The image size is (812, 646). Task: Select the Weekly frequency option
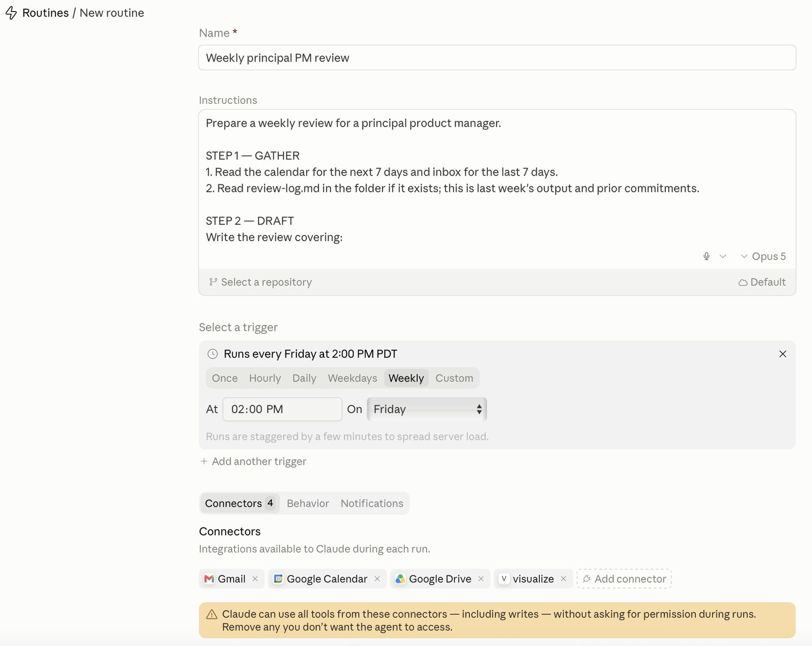[x=406, y=378]
